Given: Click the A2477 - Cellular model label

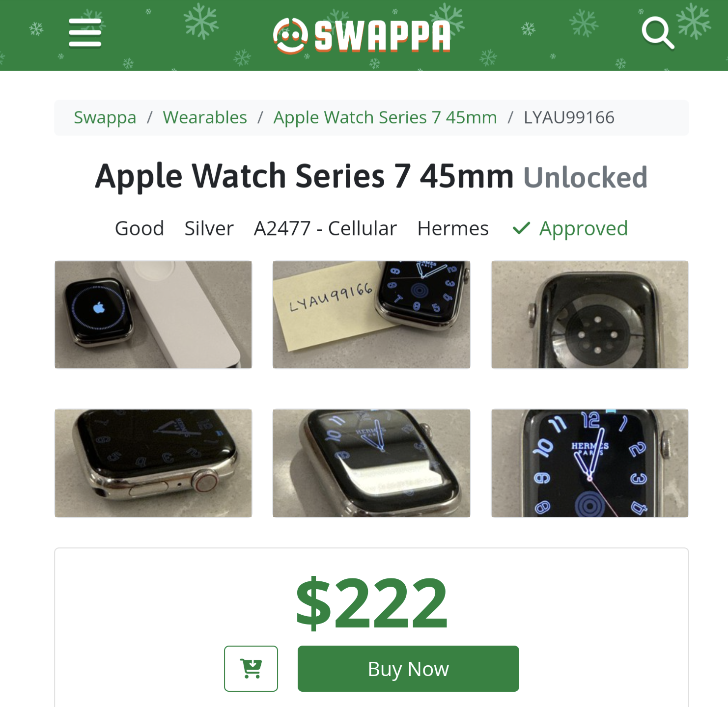Looking at the screenshot, I should tap(325, 228).
